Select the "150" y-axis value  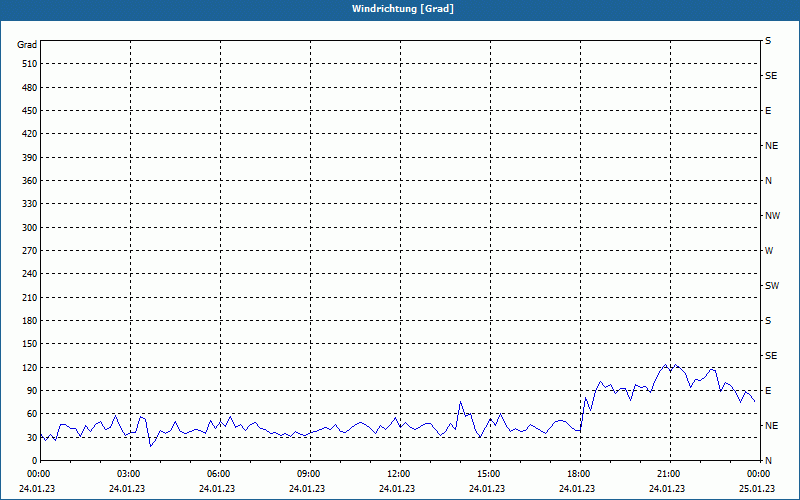(x=30, y=344)
